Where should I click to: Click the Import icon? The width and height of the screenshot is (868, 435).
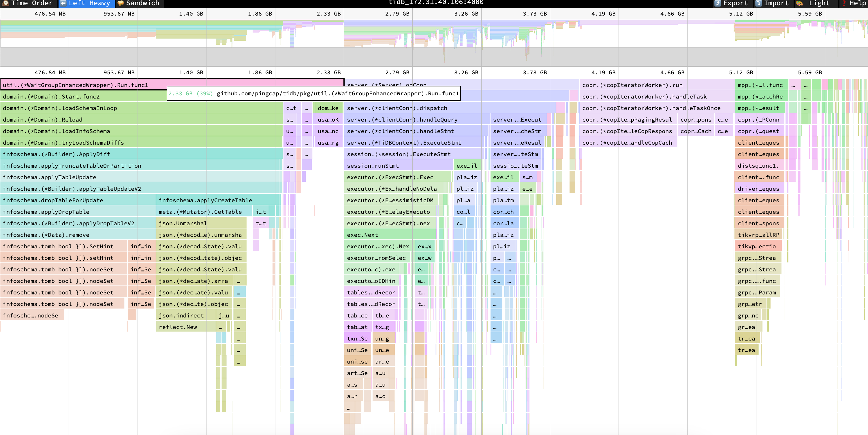click(759, 3)
